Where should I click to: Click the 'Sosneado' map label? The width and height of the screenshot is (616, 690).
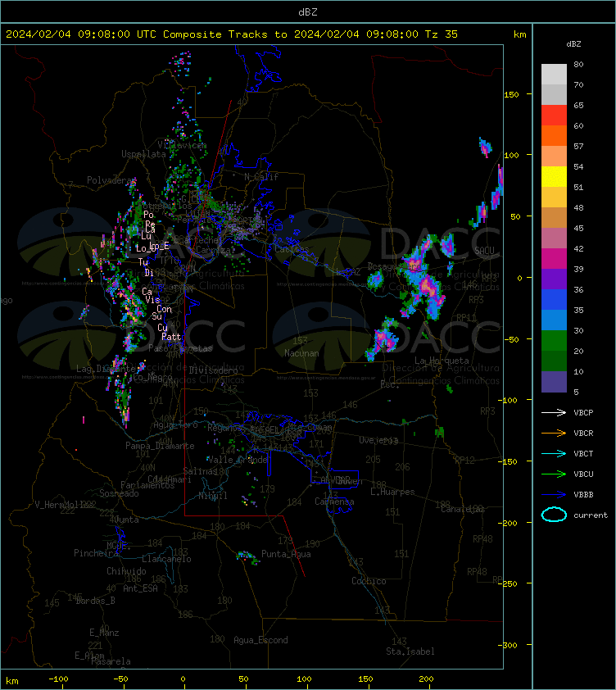click(119, 493)
